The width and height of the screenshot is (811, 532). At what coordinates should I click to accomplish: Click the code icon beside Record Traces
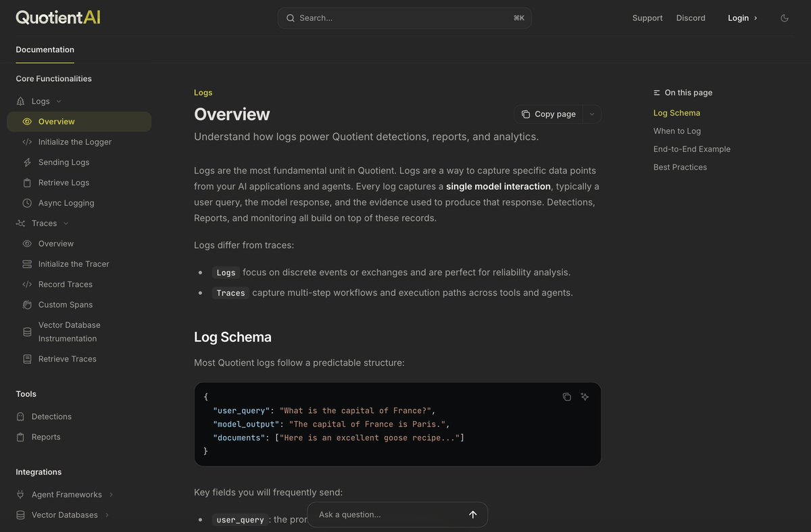tap(27, 284)
